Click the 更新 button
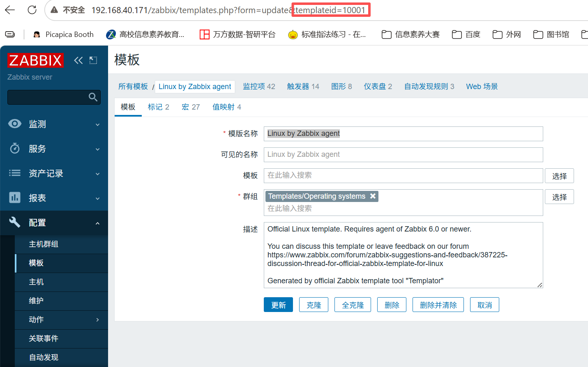 278,305
